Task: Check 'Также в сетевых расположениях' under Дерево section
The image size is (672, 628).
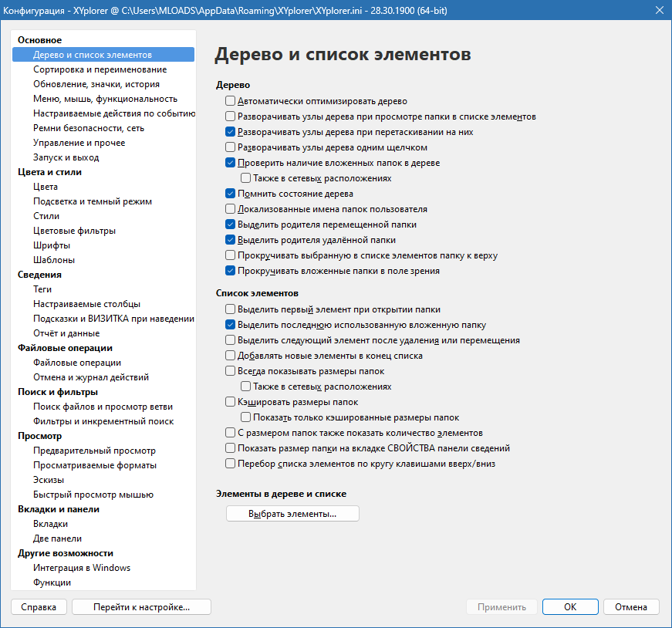Action: tap(245, 178)
